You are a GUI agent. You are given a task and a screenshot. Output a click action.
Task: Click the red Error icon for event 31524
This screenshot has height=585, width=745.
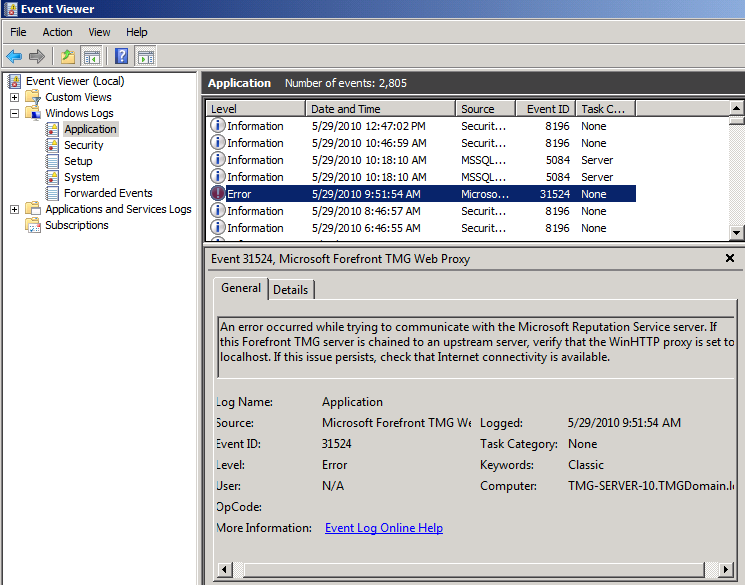[217, 194]
